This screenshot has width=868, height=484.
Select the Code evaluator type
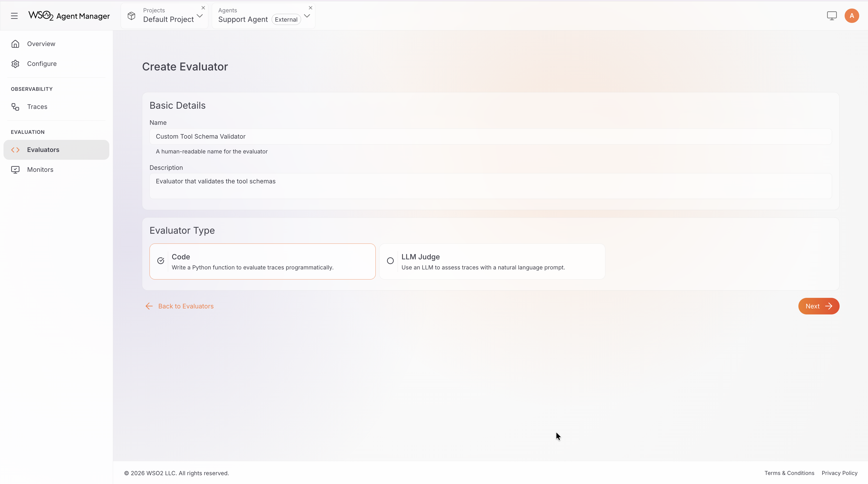tap(262, 261)
